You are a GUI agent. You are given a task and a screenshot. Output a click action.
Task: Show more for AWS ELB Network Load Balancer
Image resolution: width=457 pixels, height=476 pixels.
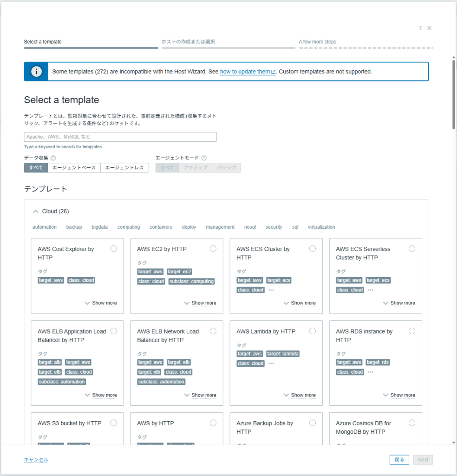point(204,395)
